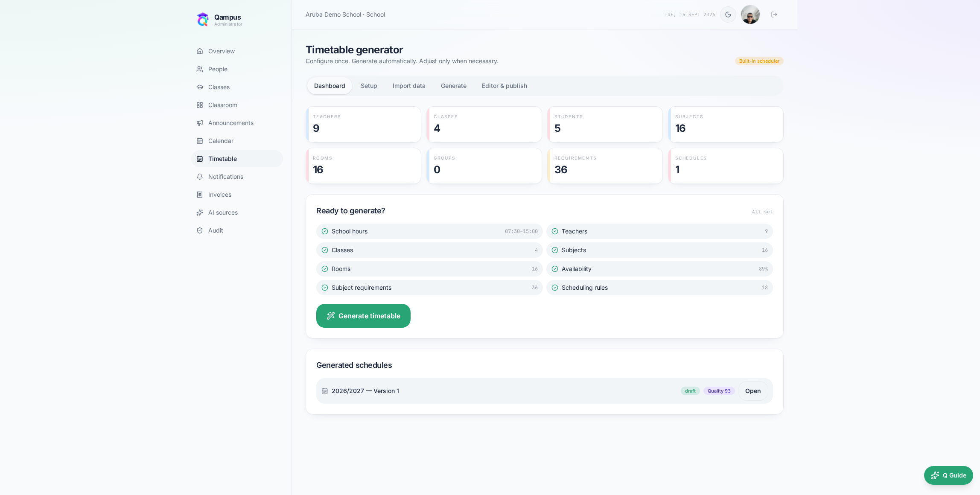Click the Audit shield icon

(x=200, y=230)
